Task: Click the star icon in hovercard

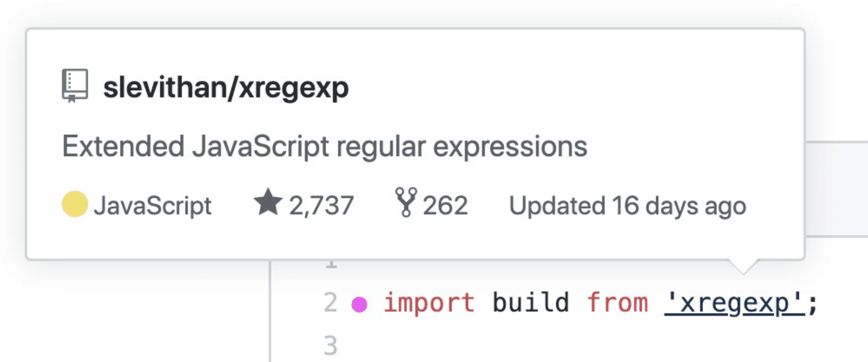Action: tap(268, 202)
